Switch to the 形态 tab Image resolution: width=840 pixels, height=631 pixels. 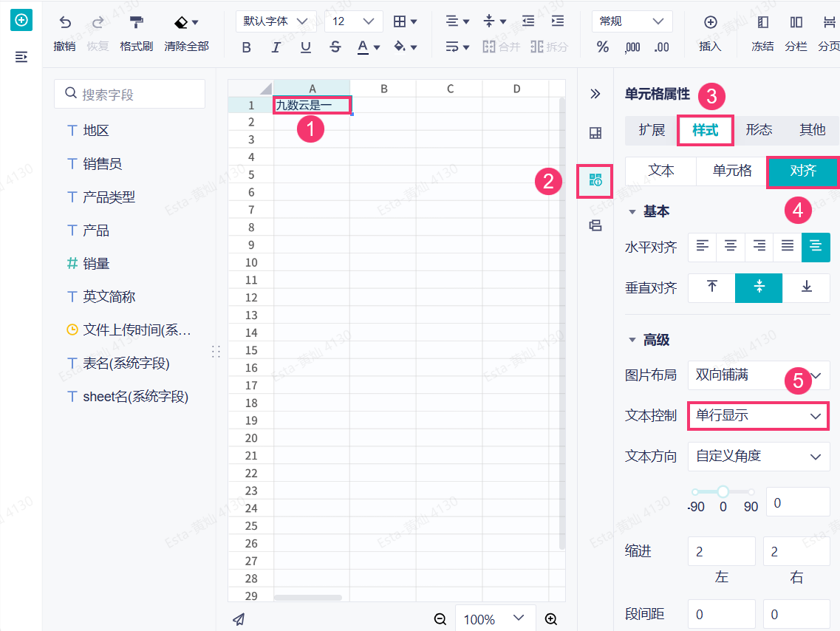click(x=759, y=130)
